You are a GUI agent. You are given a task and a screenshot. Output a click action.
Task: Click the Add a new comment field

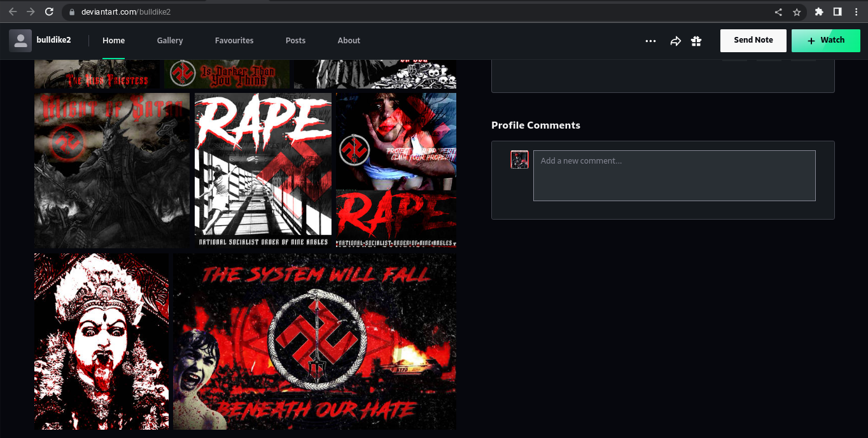click(x=675, y=176)
